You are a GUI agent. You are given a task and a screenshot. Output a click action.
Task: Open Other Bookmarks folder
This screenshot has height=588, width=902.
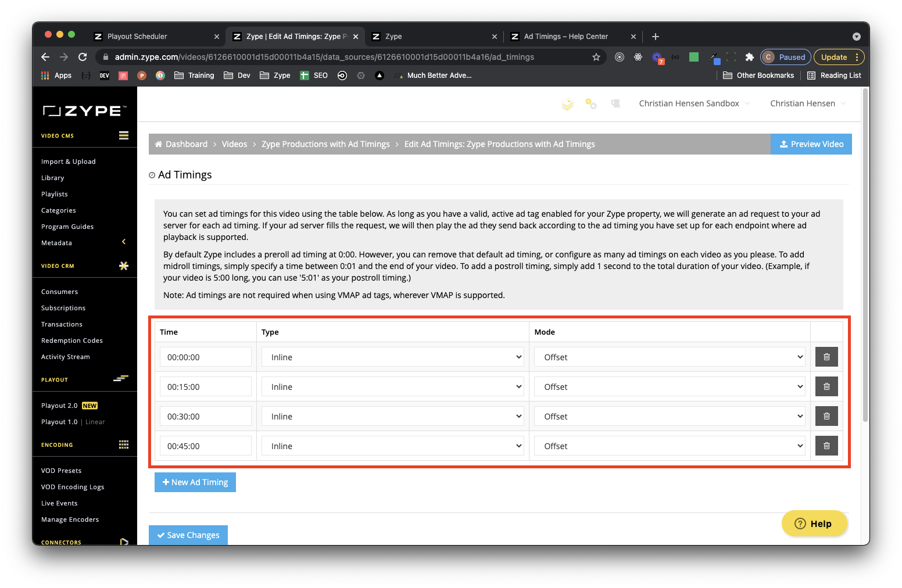[x=758, y=76]
